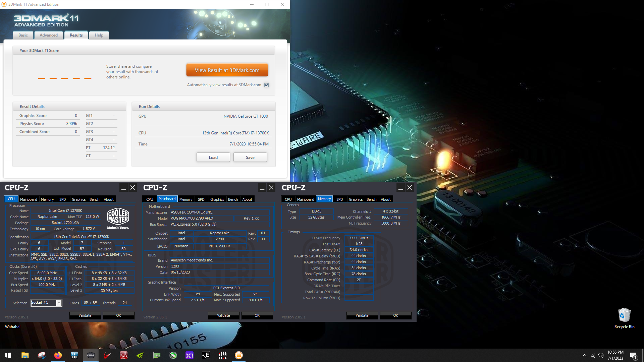Open SPD tab in middle CPU-Z window
The image size is (644, 362).
(x=201, y=199)
